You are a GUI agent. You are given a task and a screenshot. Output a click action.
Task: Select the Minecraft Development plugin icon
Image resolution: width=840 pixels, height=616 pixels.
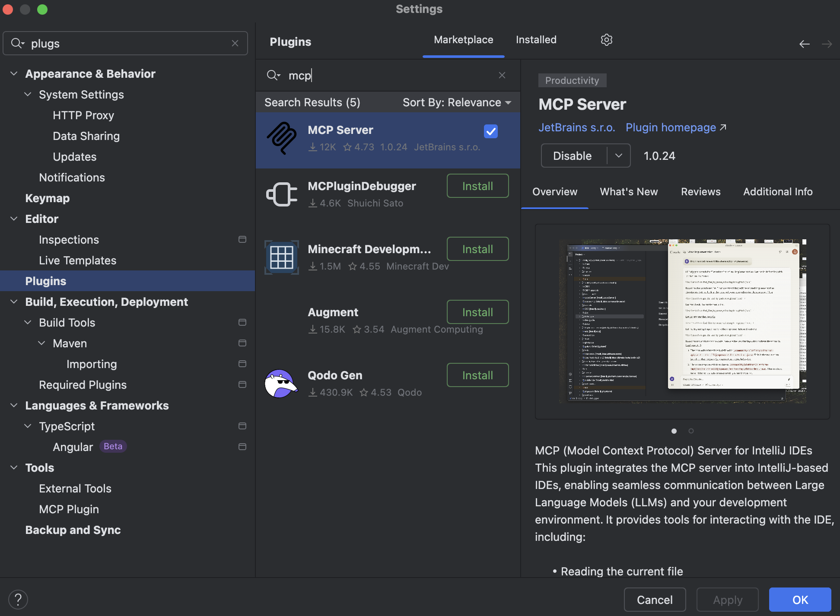click(281, 257)
